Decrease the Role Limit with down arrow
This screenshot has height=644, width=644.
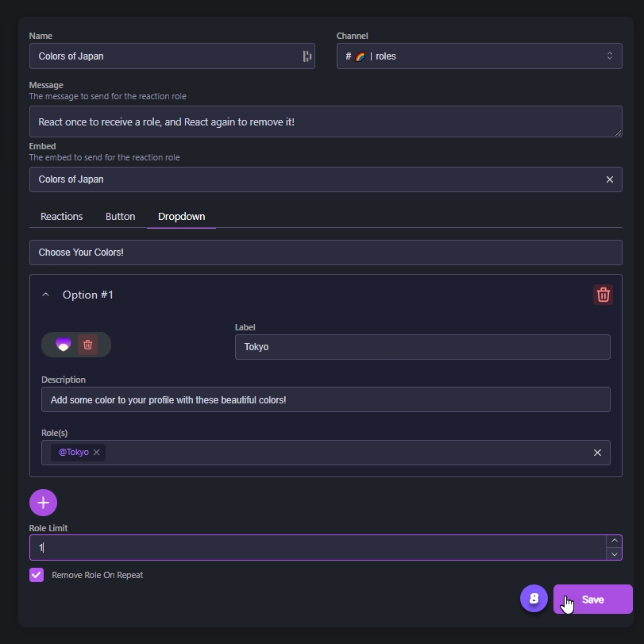614,554
